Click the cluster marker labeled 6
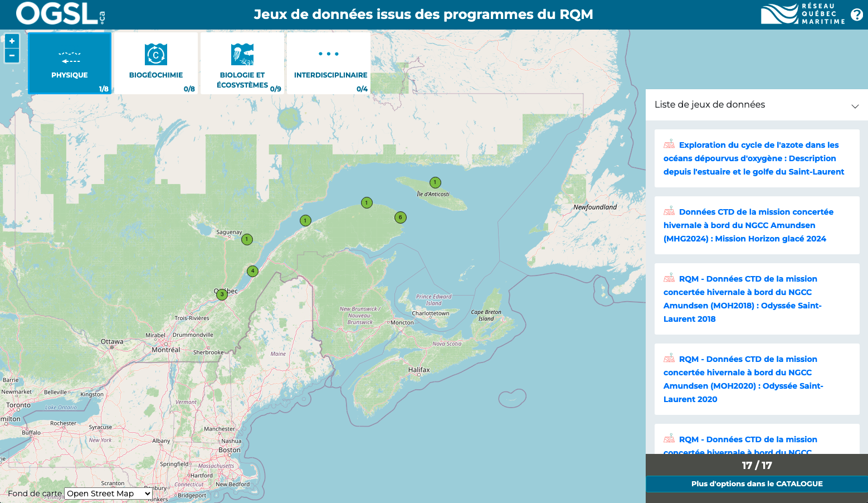The height and width of the screenshot is (503, 868). (400, 217)
